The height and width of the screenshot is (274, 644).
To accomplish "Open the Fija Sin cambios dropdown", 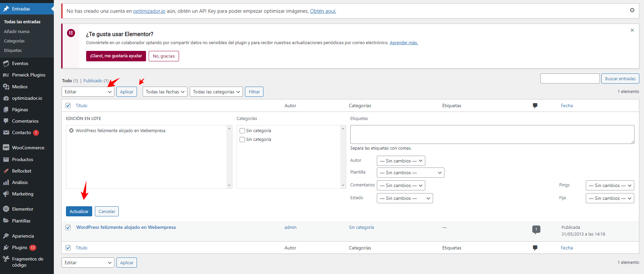I will pyautogui.click(x=610, y=198).
